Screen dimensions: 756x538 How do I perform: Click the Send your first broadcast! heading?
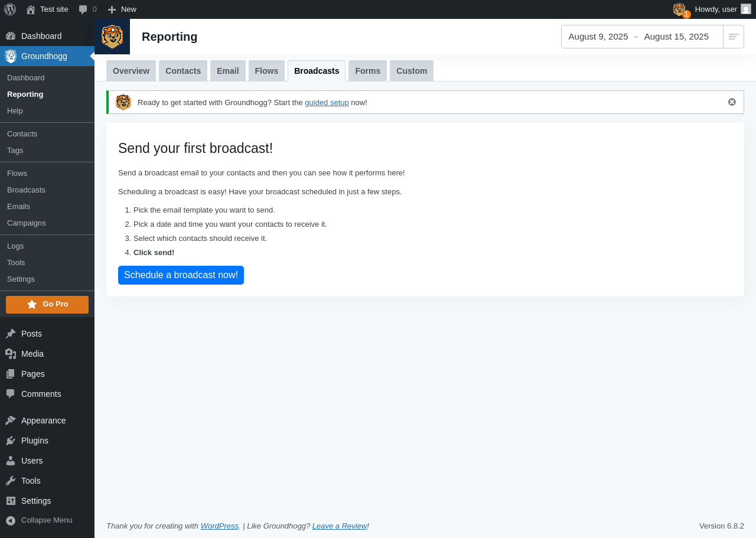(x=195, y=148)
